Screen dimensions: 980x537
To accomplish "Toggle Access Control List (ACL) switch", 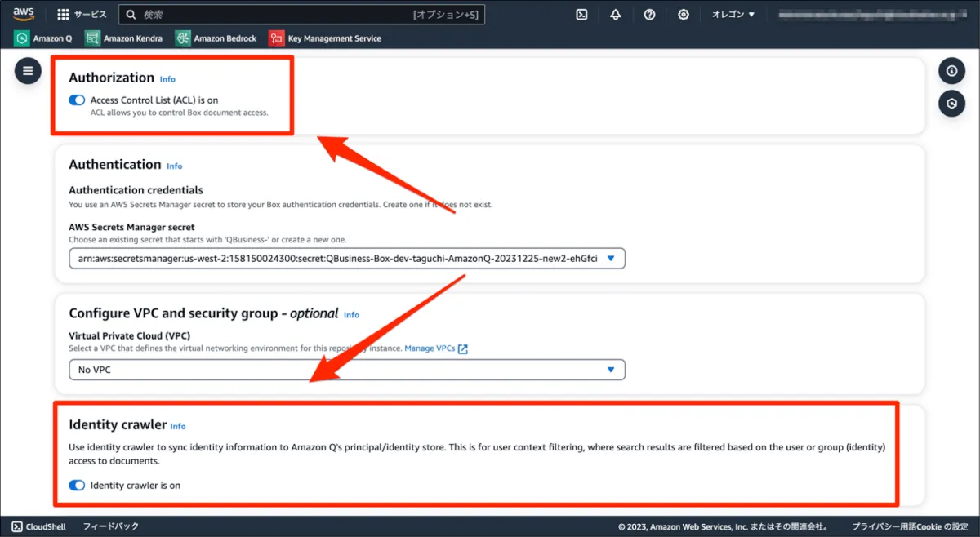I will coord(77,100).
